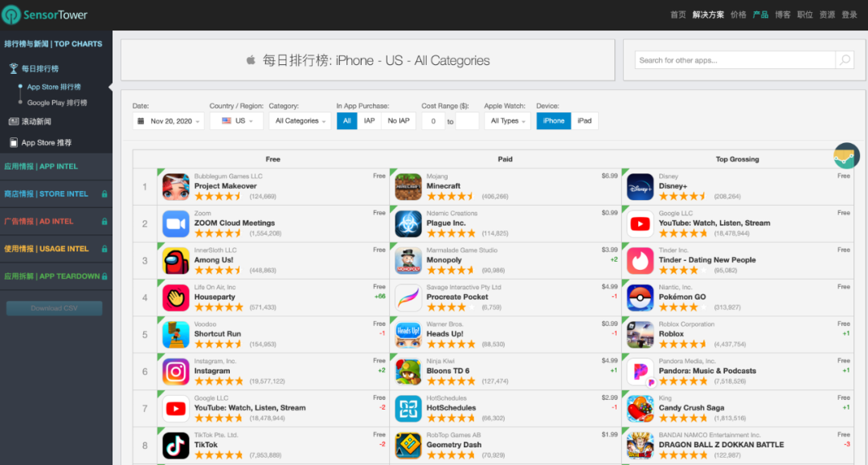
Task: Open App Store 推荐 in sidebar
Action: (46, 143)
